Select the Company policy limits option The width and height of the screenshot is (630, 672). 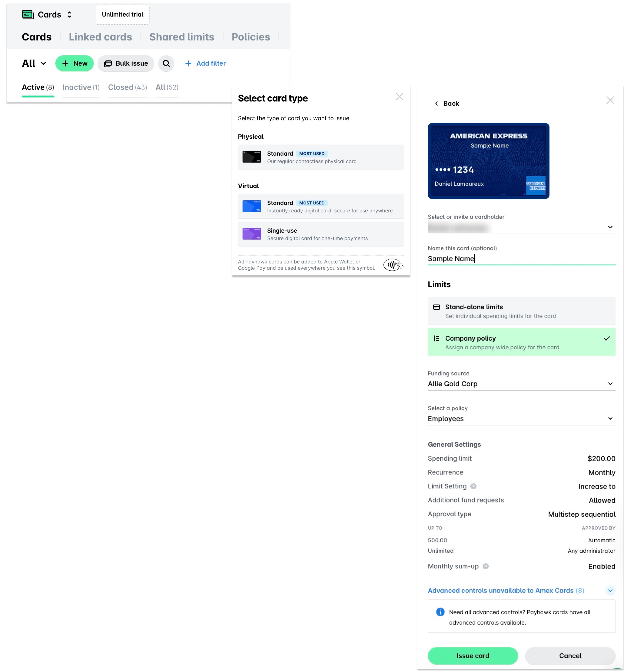(x=521, y=342)
